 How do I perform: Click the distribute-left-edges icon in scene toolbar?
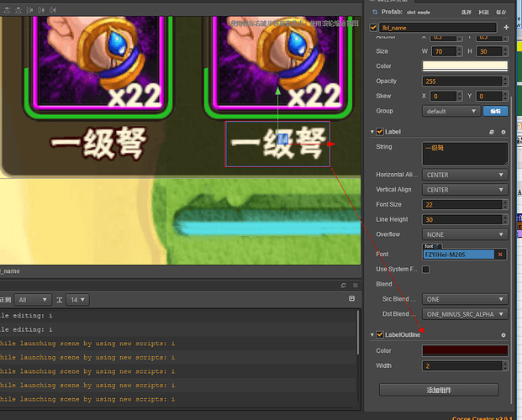coord(29,10)
